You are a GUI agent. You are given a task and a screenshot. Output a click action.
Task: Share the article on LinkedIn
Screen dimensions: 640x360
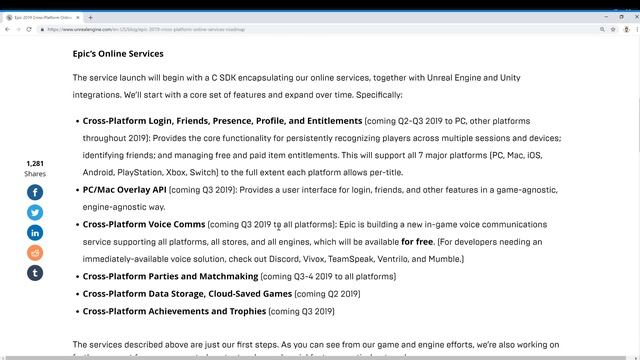coord(35,233)
